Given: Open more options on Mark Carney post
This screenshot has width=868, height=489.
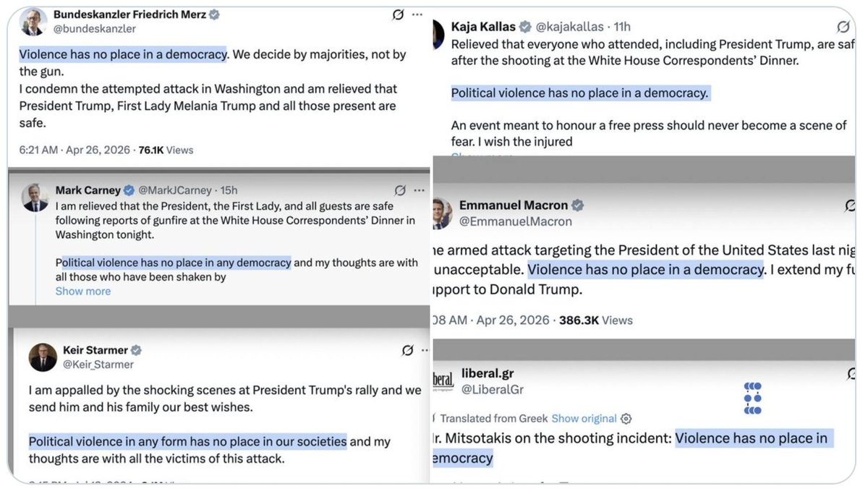Looking at the screenshot, I should click(x=419, y=190).
